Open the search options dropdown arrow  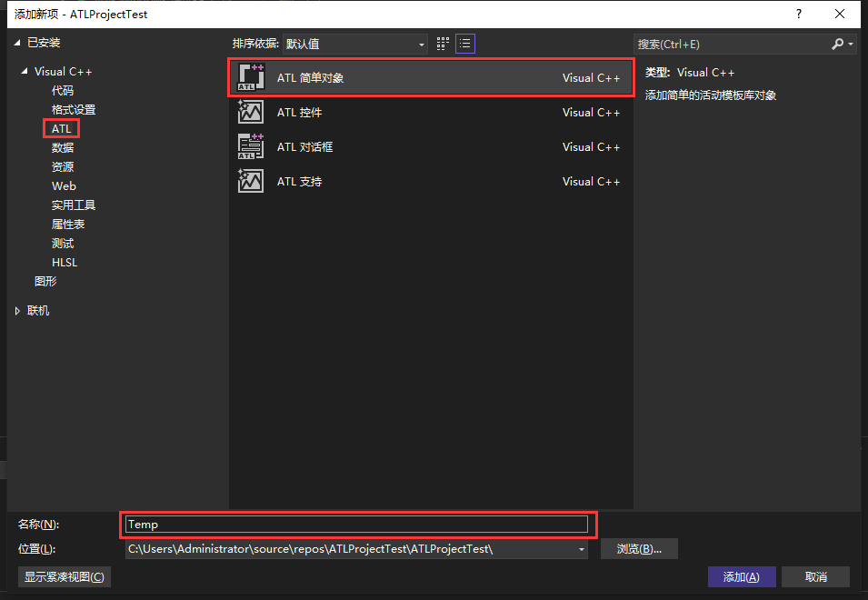pos(851,44)
